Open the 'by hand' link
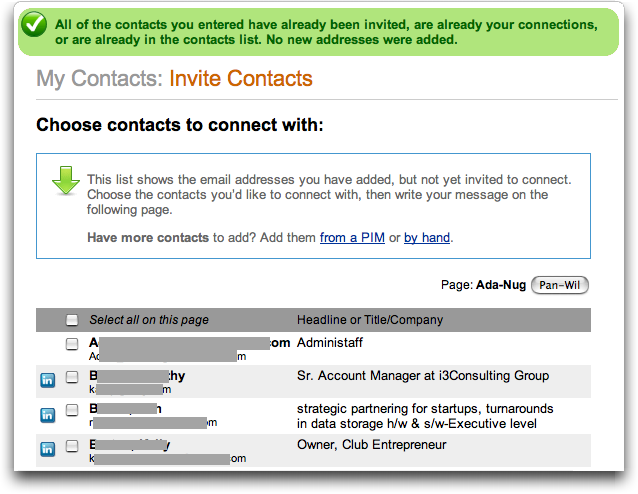Screen dimensions: 638x494 point(427,238)
